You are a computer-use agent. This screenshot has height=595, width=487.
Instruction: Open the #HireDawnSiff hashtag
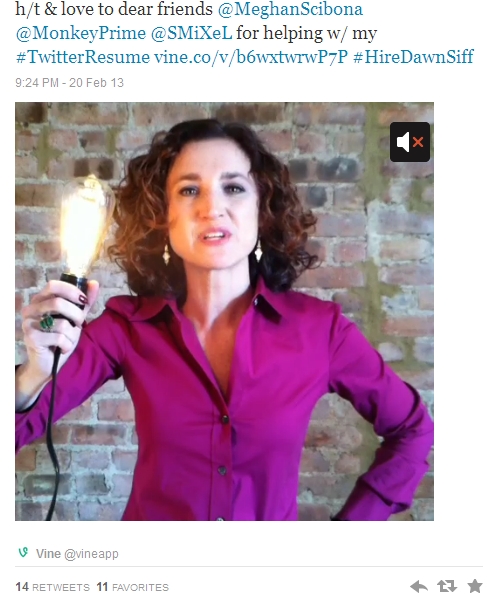pos(413,57)
